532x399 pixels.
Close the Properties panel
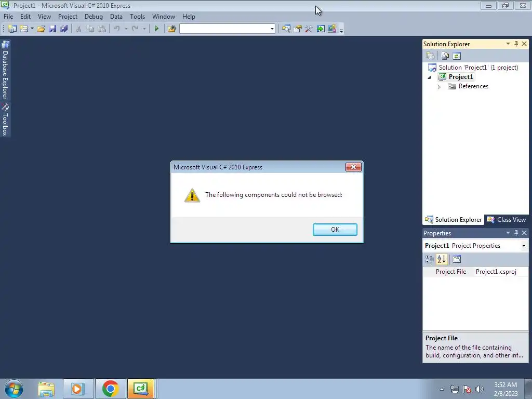click(524, 233)
